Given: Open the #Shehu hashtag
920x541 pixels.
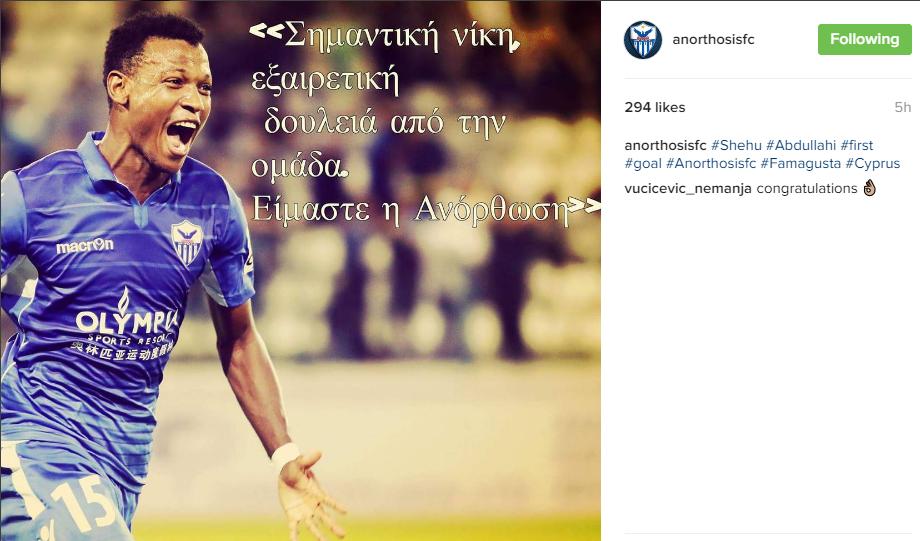Looking at the screenshot, I should tap(736, 146).
